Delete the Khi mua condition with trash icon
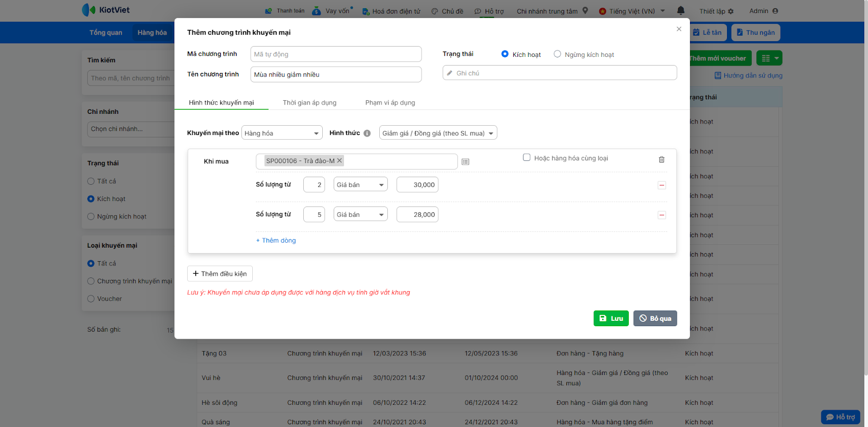This screenshot has width=868, height=427. [x=661, y=159]
